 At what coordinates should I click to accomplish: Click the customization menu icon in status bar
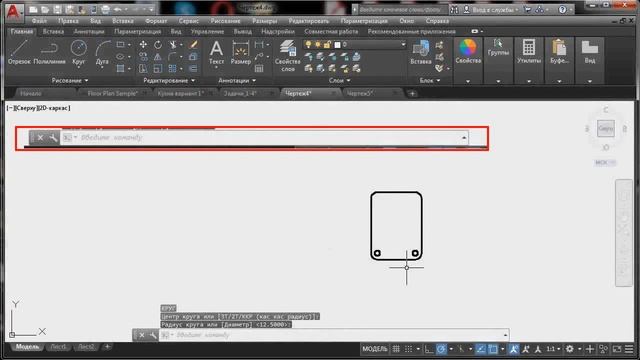(x=629, y=349)
